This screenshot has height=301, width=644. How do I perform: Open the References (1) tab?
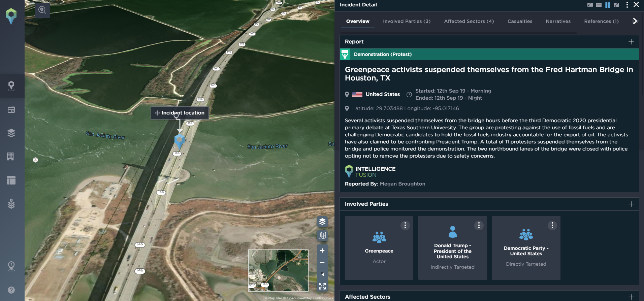(602, 21)
